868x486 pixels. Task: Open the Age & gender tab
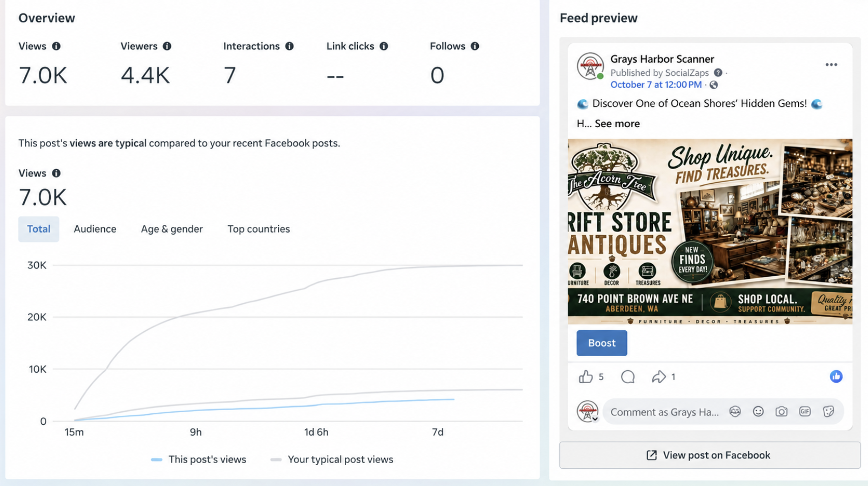click(172, 229)
